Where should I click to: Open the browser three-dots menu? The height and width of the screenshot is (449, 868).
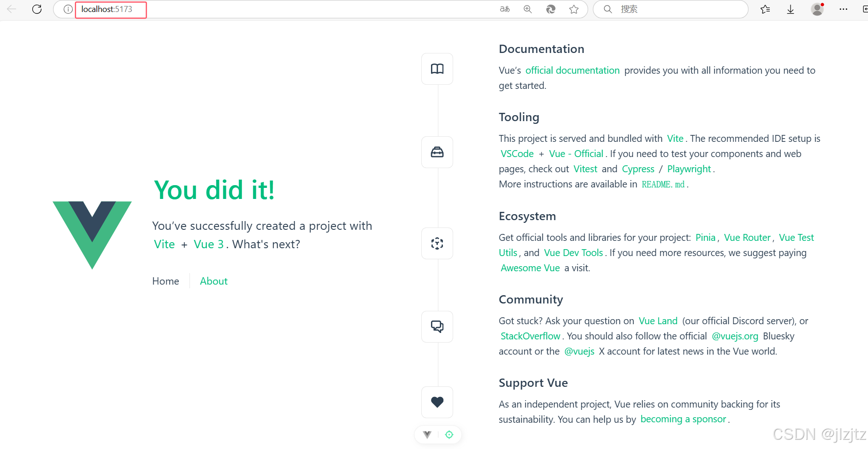point(844,9)
